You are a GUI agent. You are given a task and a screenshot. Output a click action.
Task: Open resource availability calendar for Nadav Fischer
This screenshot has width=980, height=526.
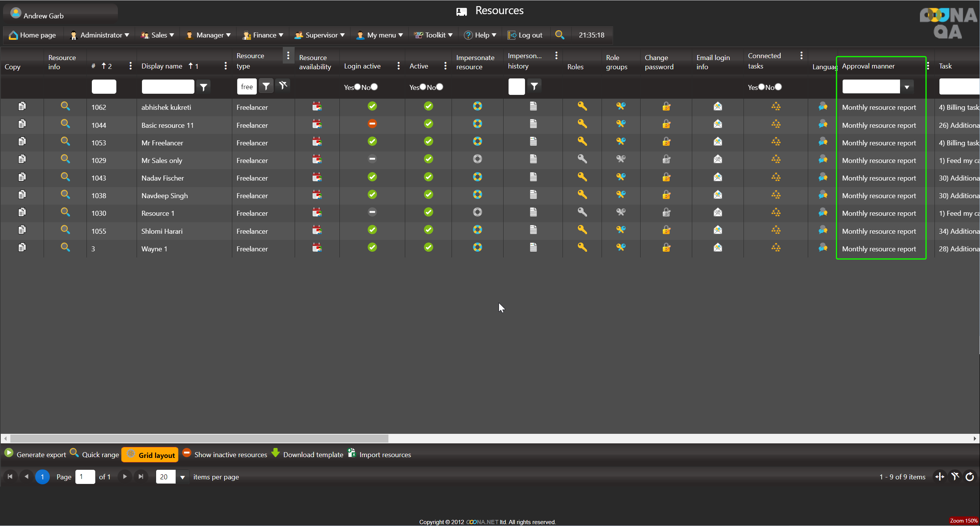[317, 177]
